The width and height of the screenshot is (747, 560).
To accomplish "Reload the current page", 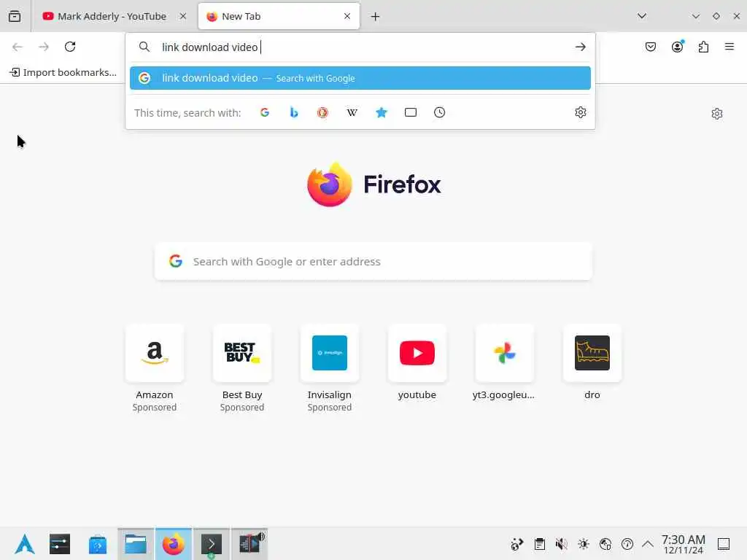I will pyautogui.click(x=70, y=47).
